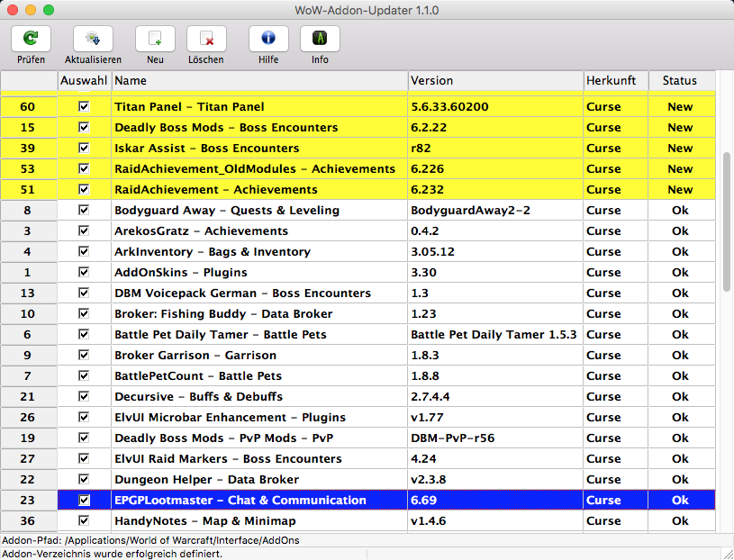Click the Prüfen refresh icon
The height and width of the screenshot is (560, 734).
(31, 39)
